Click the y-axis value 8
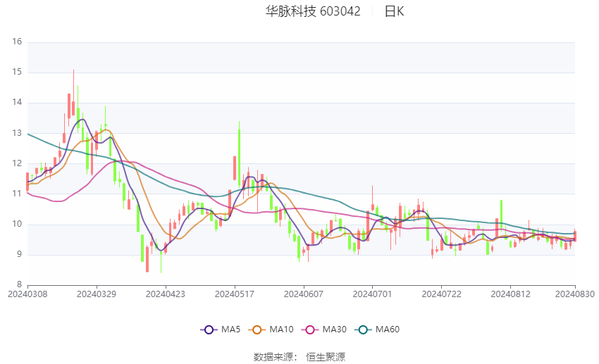 [x=19, y=284]
